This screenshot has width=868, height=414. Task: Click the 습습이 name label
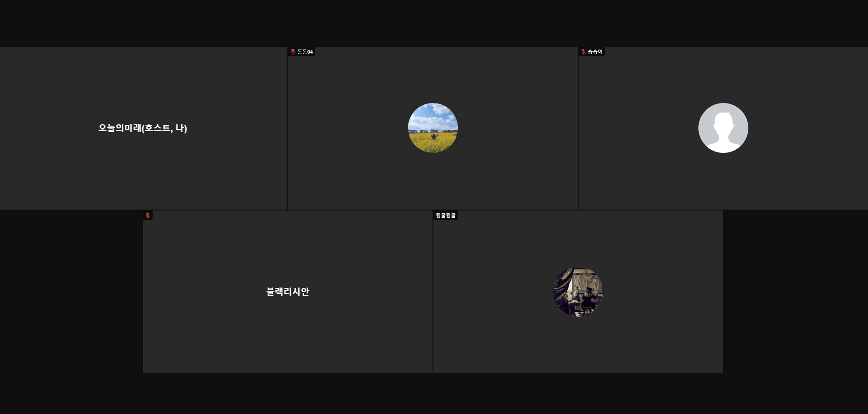pyautogui.click(x=595, y=51)
